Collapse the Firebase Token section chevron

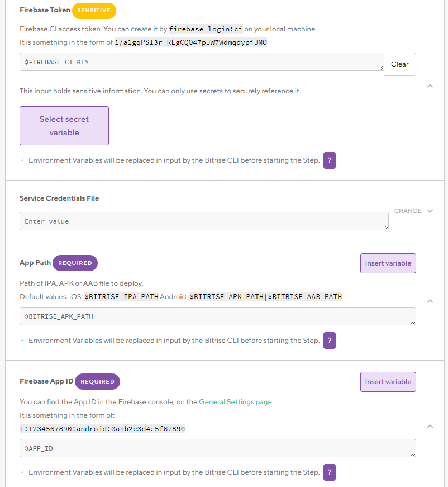430,86
